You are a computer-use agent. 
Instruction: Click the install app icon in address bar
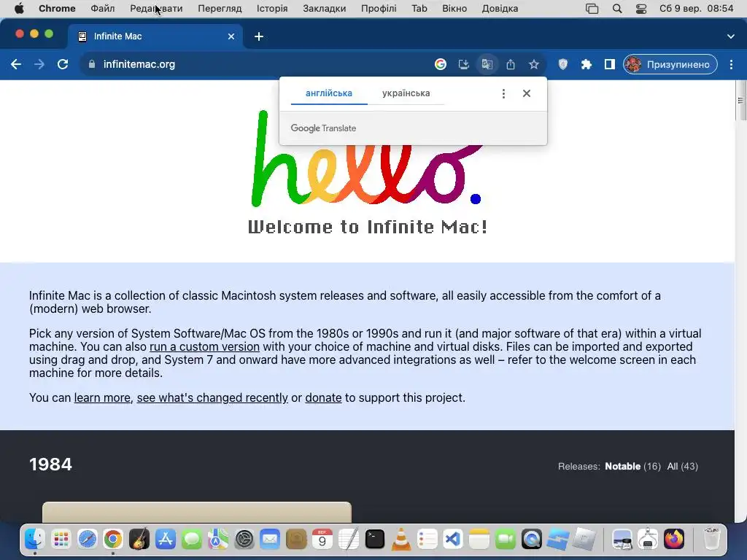[x=463, y=64]
